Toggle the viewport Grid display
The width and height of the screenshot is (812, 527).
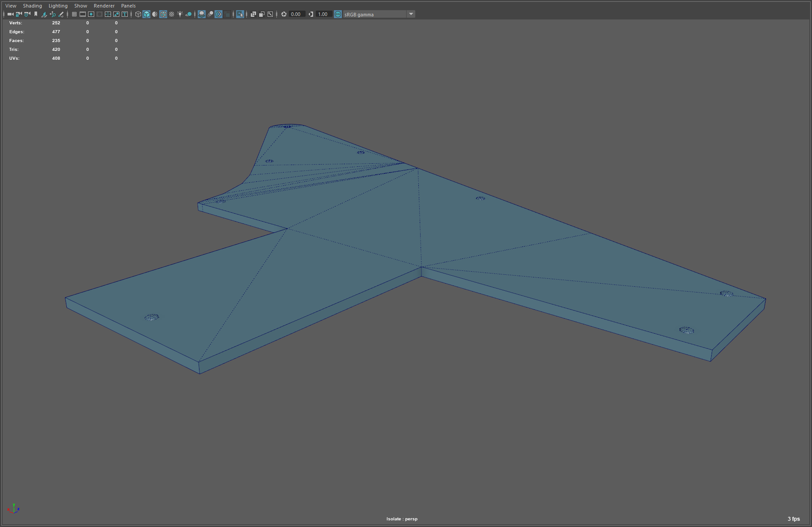pos(74,14)
